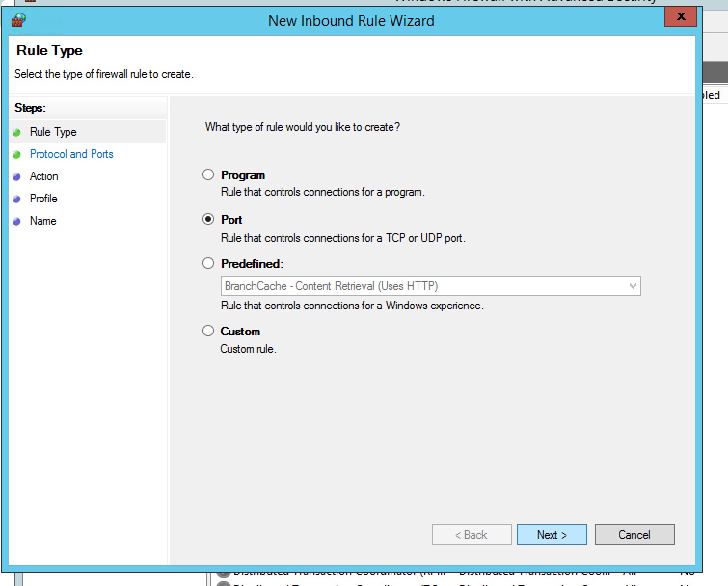Select the Profile step label in the sidebar
728x586 pixels.
coord(43,199)
